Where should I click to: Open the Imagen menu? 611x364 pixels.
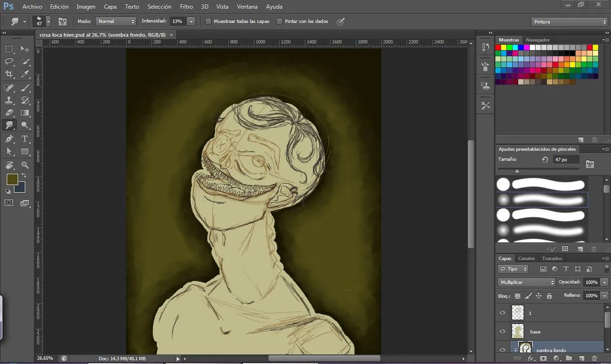tap(86, 7)
